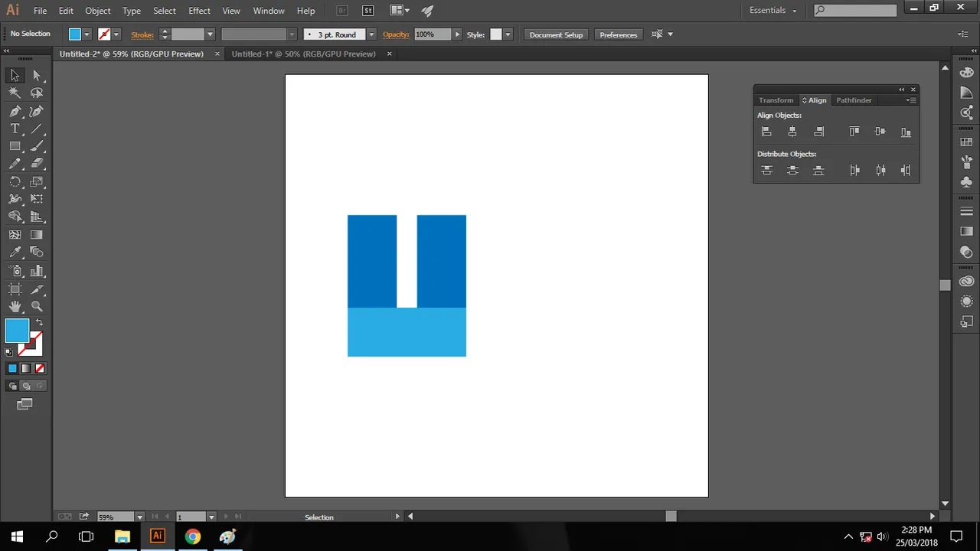Reset to default fill and stroke
980x551 pixels.
click(x=9, y=352)
